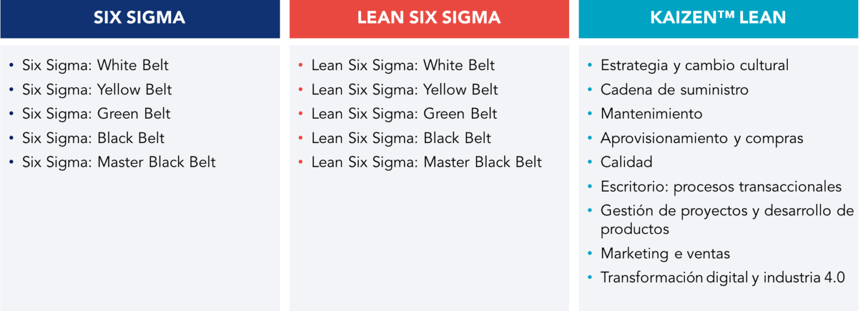868x311 pixels.
Task: Choose Six Sigma: Black Belt
Action: point(93,139)
